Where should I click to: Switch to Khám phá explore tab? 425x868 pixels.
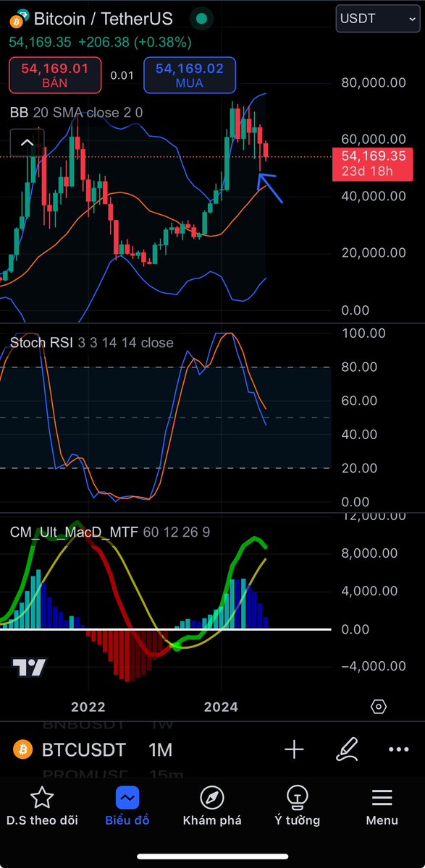(x=212, y=807)
